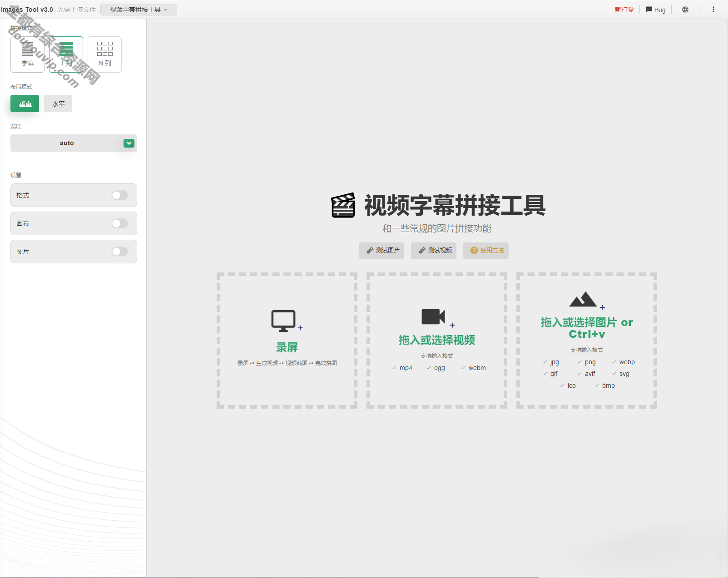This screenshot has height=578, width=728.
Task: Open the globe language selector
Action: click(x=685, y=10)
